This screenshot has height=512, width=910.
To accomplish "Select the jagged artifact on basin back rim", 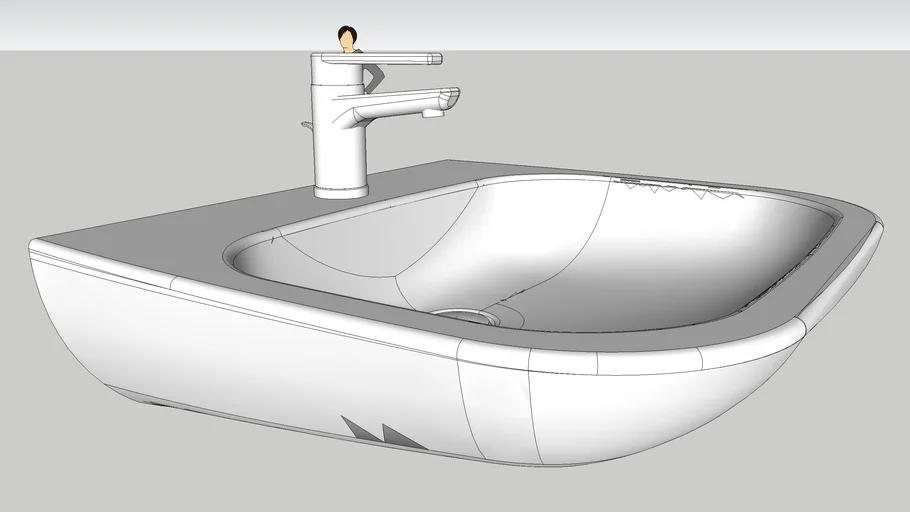I will point(680,191).
